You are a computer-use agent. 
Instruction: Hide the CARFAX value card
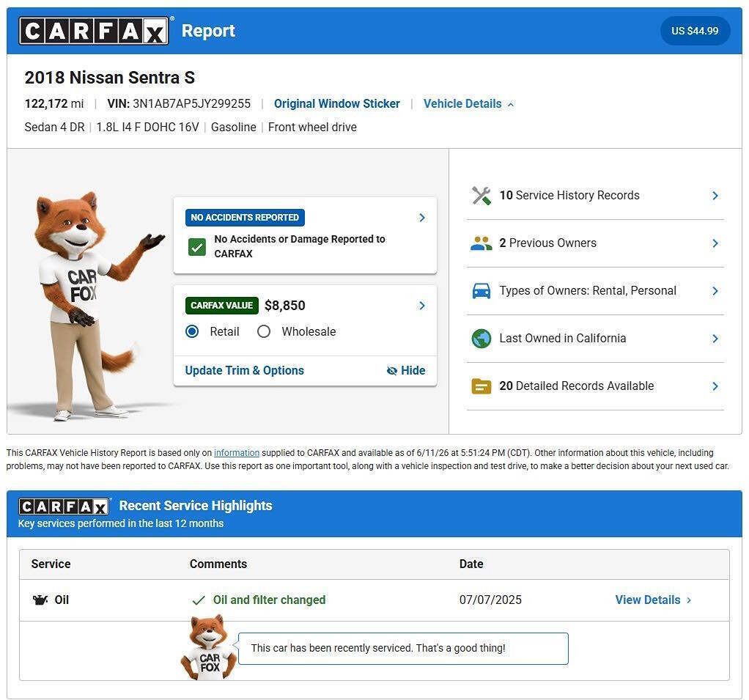point(406,370)
